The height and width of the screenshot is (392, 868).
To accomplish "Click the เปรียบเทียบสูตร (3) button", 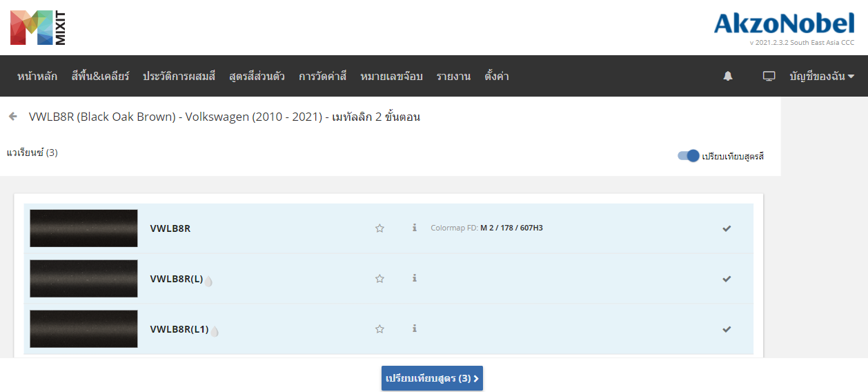I will click(432, 378).
